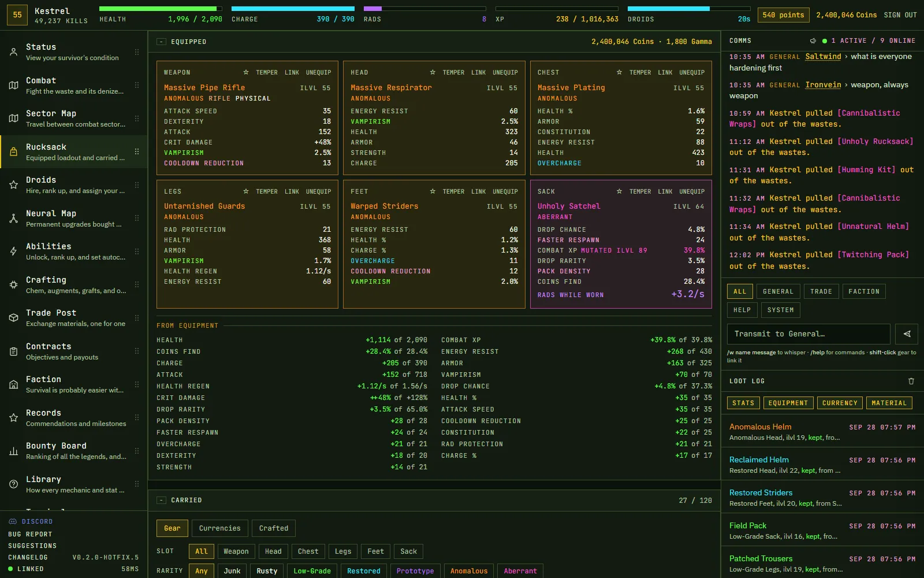Open Neural Map node icon
The height and width of the screenshot is (578, 924).
point(13,218)
